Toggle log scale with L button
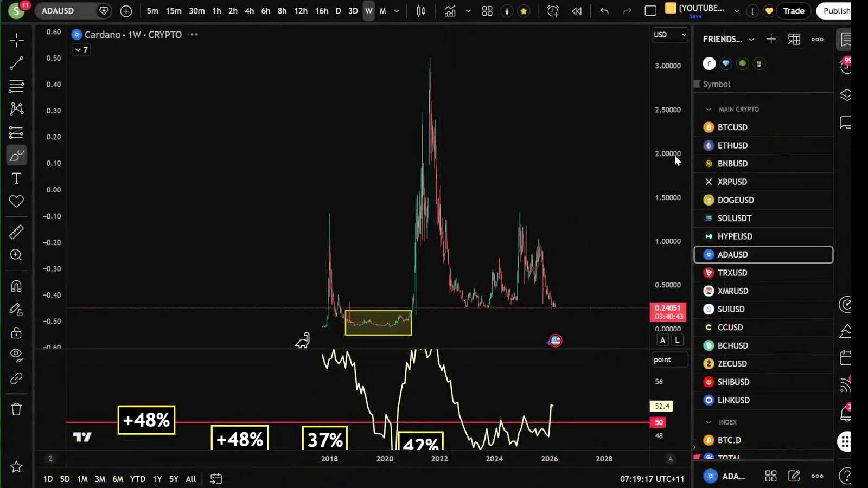 pyautogui.click(x=677, y=340)
